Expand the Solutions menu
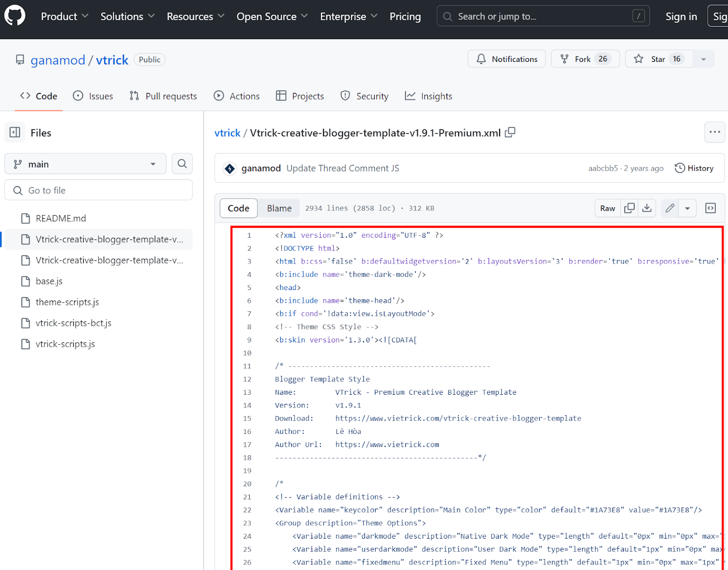This screenshot has width=728, height=570. [127, 16]
